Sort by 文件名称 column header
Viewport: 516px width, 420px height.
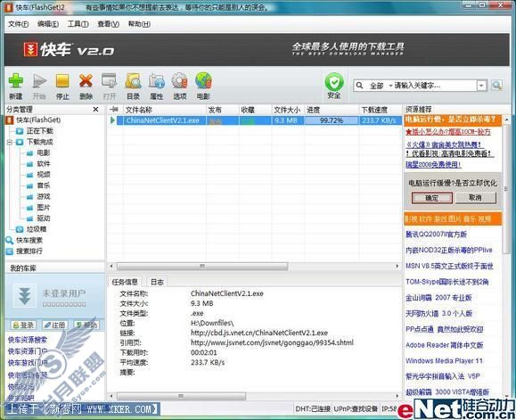[165, 110]
